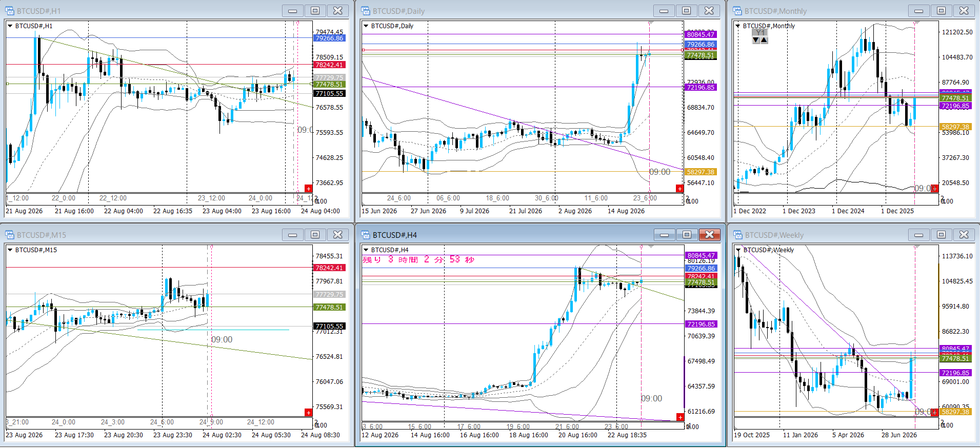980x448 pixels.
Task: Select the blue 79266.86 price label in H1 chart
Action: click(x=329, y=38)
